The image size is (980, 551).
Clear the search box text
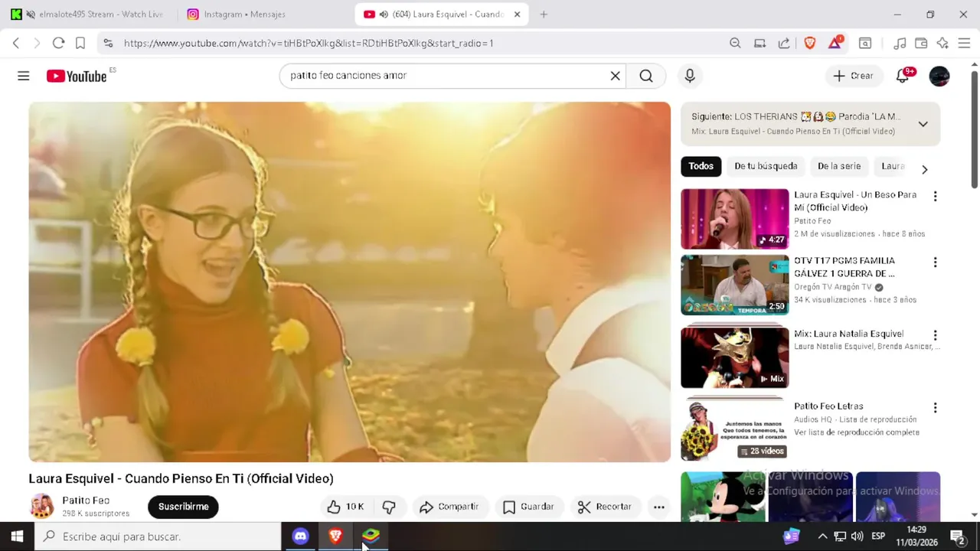615,76
